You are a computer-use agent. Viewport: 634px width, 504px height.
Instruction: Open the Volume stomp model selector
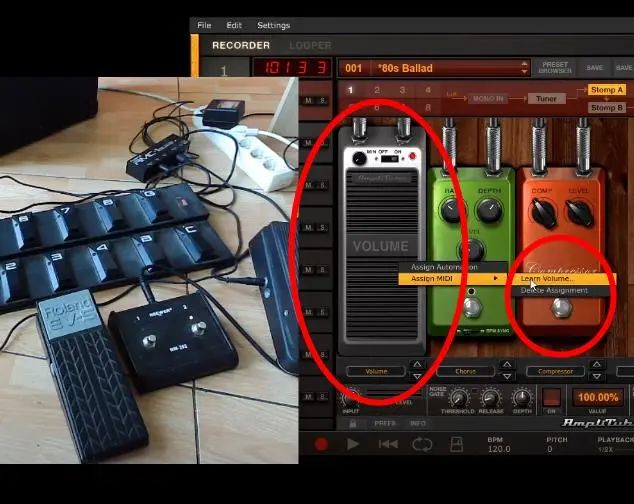[376, 371]
